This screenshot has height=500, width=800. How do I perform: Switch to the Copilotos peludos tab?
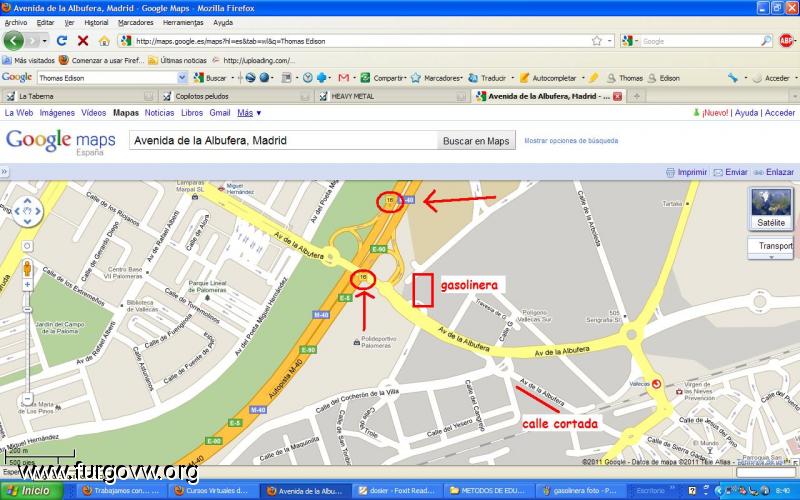[235, 96]
